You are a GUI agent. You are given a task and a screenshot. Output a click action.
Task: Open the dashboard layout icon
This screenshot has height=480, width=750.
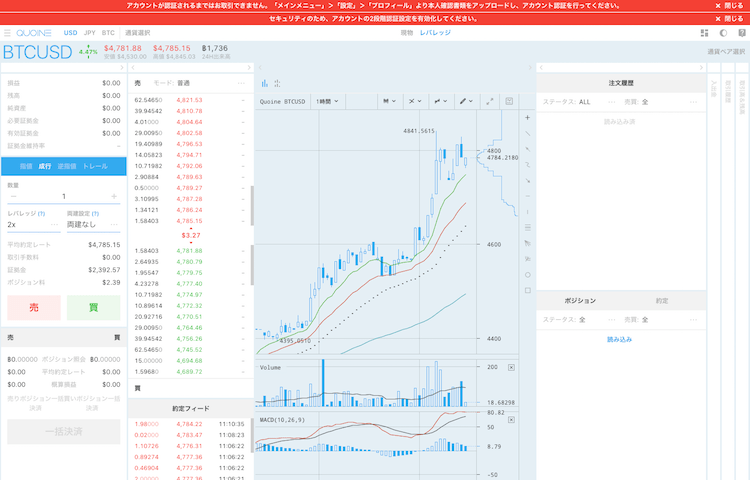tap(704, 33)
